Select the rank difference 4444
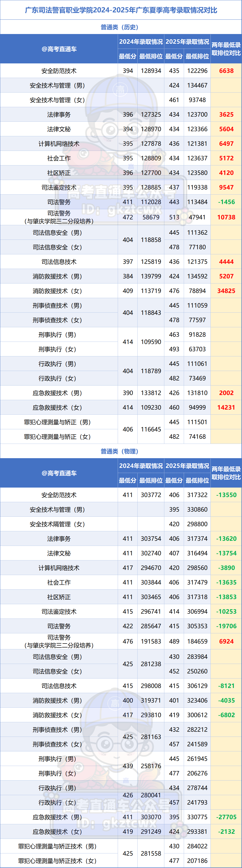This screenshot has height=868, width=242. click(x=226, y=262)
